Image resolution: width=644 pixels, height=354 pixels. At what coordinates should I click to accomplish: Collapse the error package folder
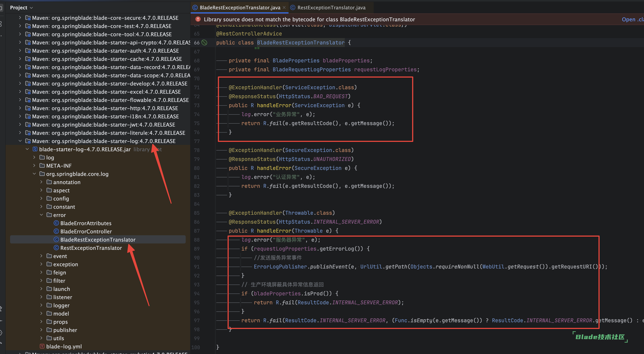coord(42,215)
